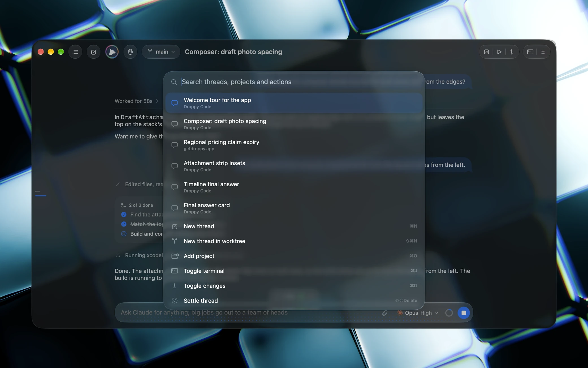Toggle the sidebar list icon in title bar

tap(75, 52)
